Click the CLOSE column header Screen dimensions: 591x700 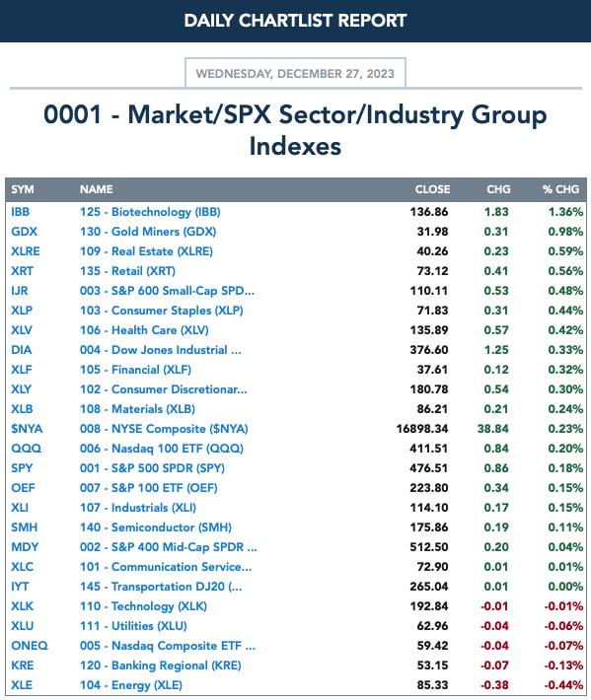pyautogui.click(x=432, y=189)
